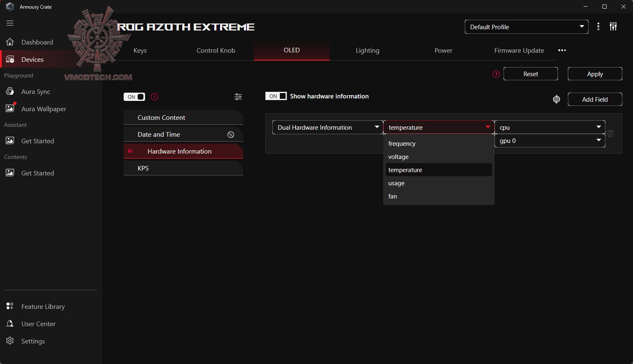Screen dimensions: 633x364
Task: Click the disabled icon on Date and Time
Action: [231, 135]
